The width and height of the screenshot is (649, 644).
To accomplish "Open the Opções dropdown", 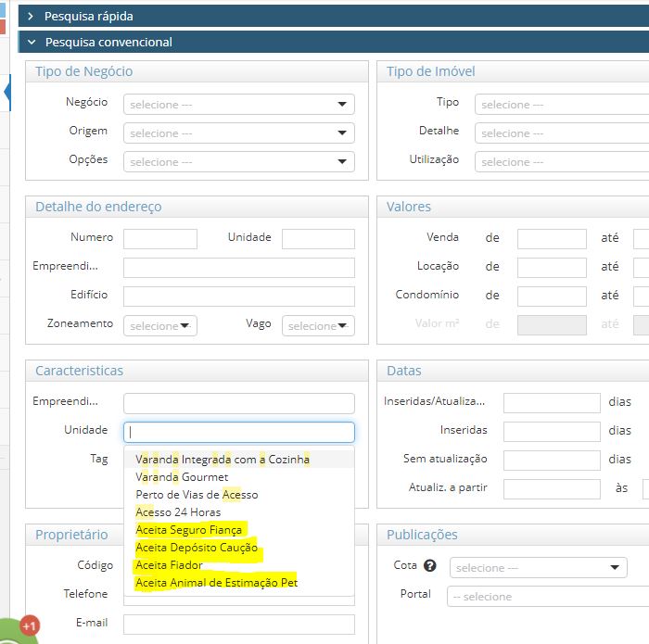I will [238, 162].
